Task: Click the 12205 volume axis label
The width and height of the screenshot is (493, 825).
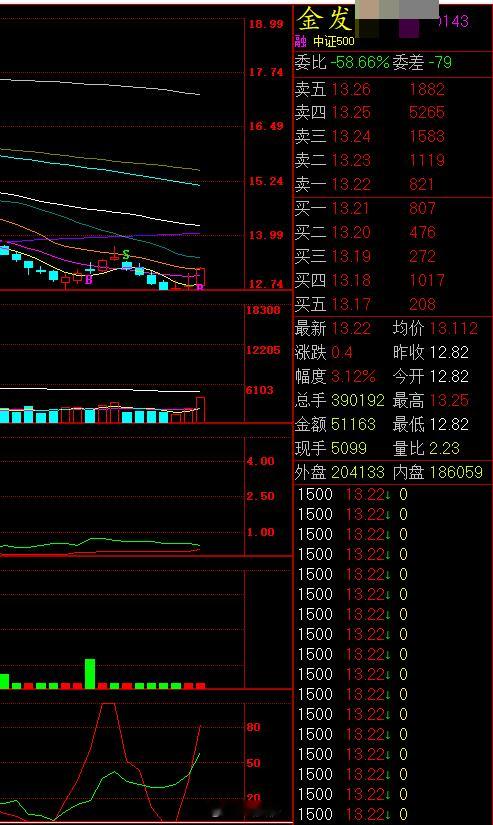Action: [263, 350]
